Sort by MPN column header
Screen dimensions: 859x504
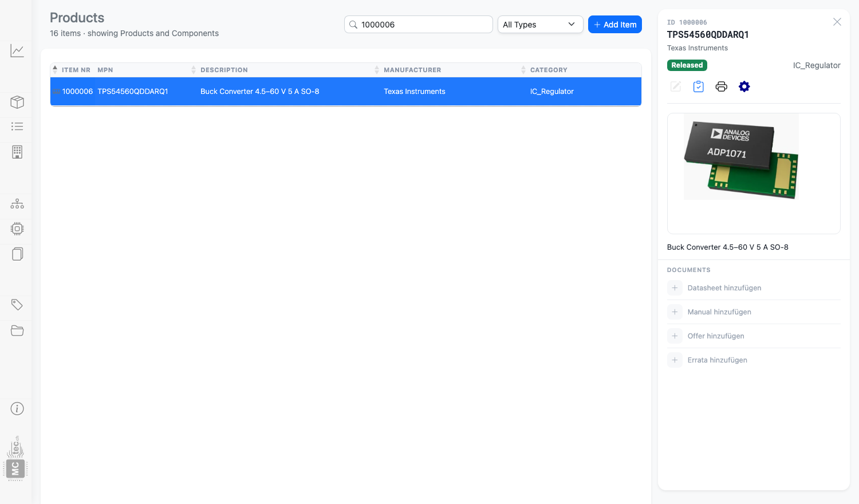coord(105,70)
